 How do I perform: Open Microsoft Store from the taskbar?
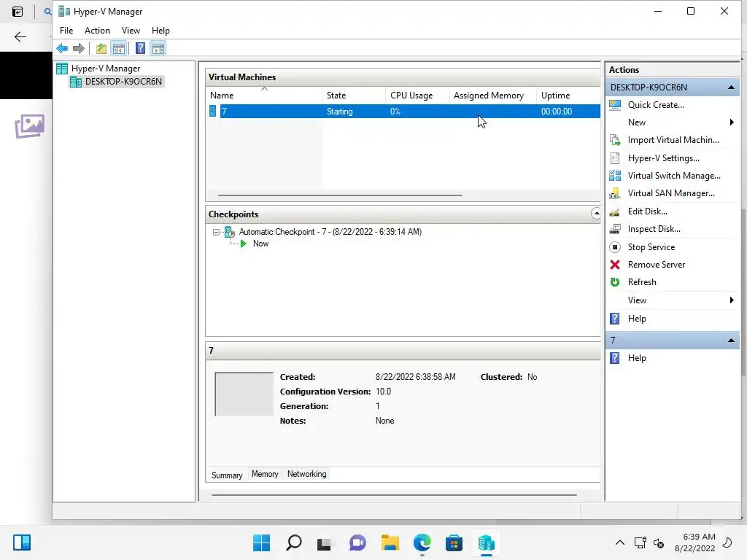point(454,542)
